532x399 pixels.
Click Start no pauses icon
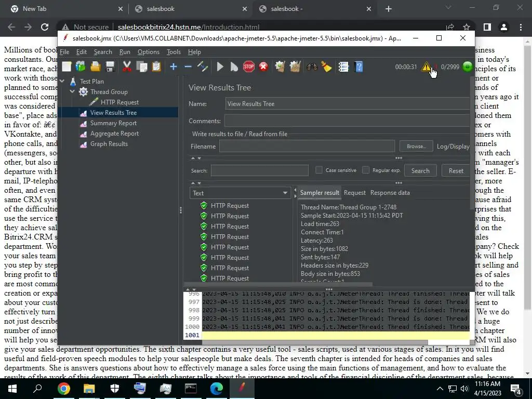[234, 66]
